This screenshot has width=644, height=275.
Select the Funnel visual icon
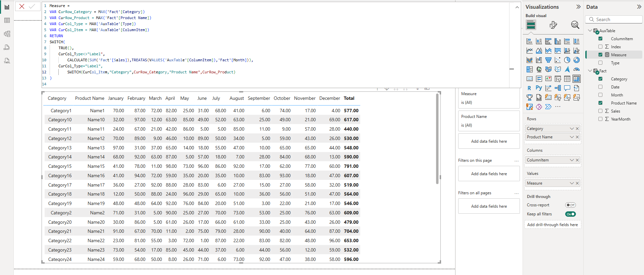point(548,60)
